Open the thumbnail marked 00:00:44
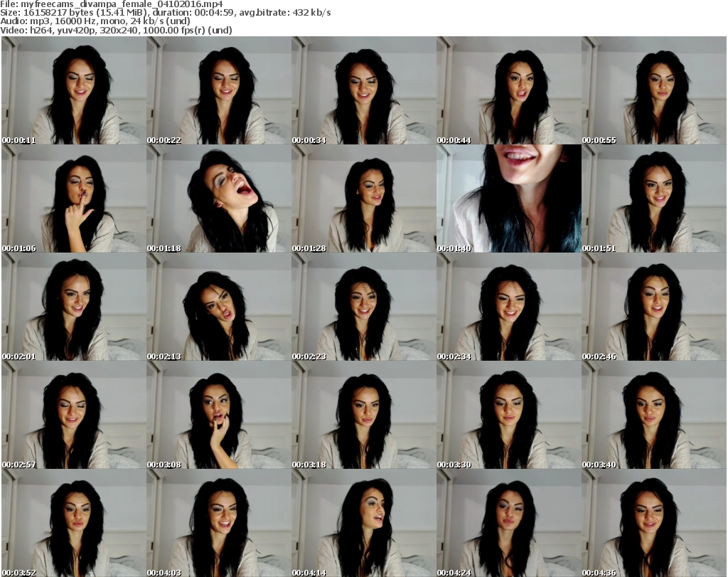 click(508, 90)
